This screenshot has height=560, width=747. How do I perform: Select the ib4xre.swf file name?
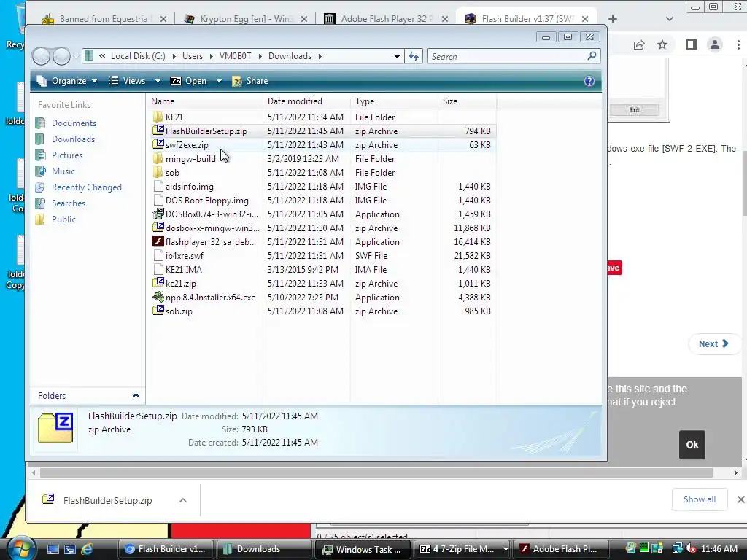click(185, 256)
